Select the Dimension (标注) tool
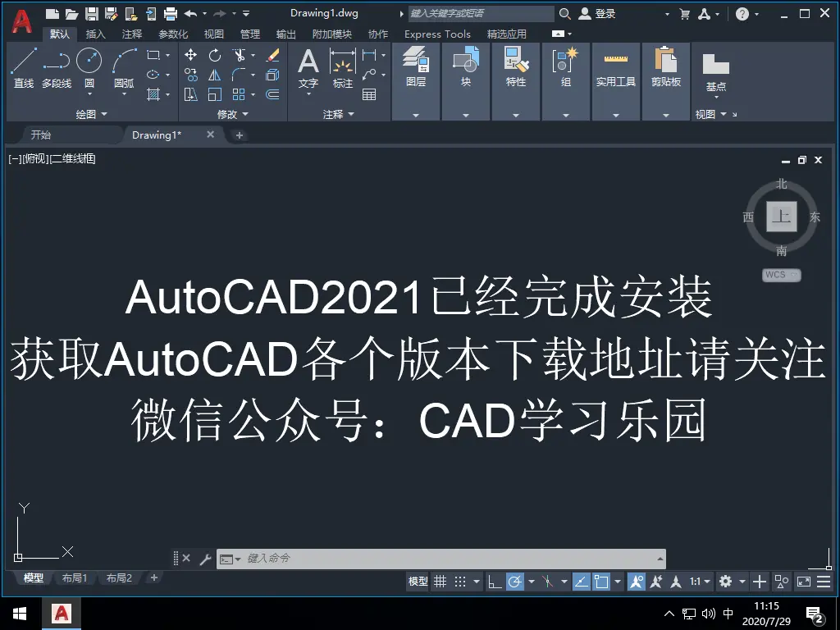 pyautogui.click(x=343, y=67)
